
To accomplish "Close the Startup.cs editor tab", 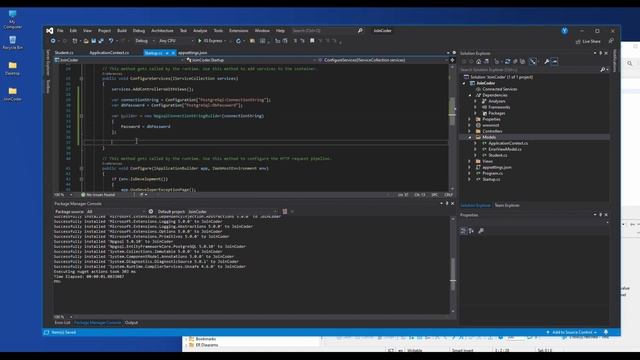I will point(173,53).
